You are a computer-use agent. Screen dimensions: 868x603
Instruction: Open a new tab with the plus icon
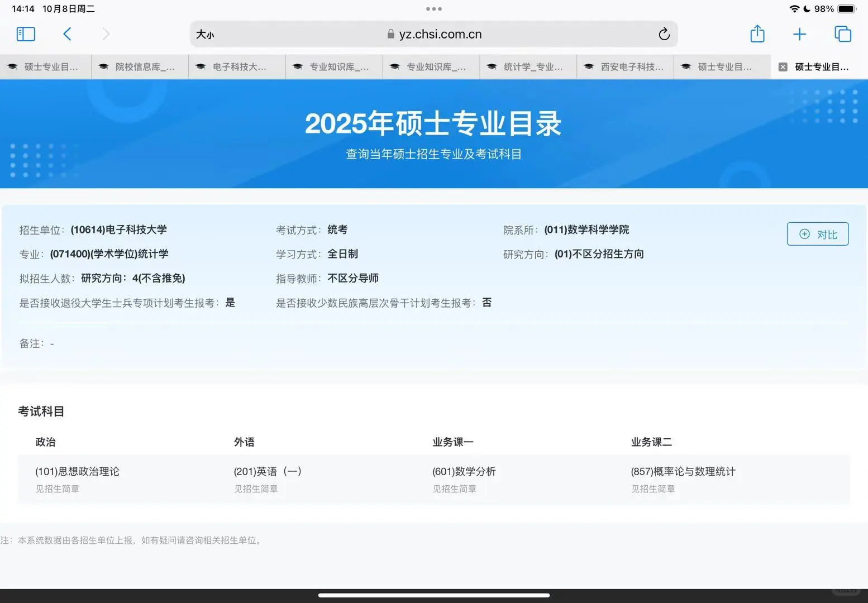click(799, 34)
